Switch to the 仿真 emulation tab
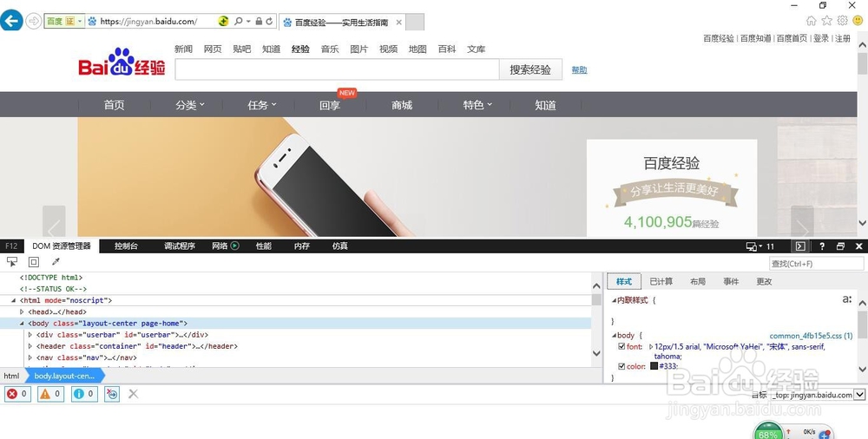 coord(340,246)
